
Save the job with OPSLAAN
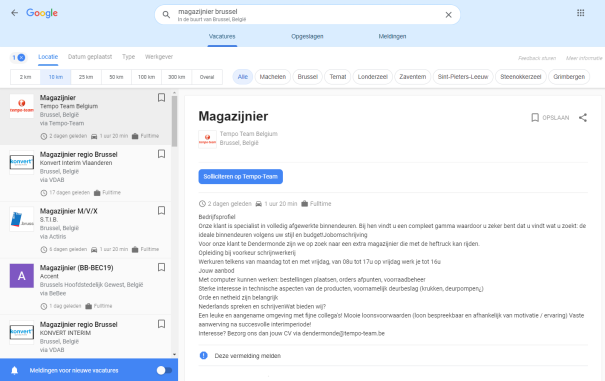pos(550,118)
